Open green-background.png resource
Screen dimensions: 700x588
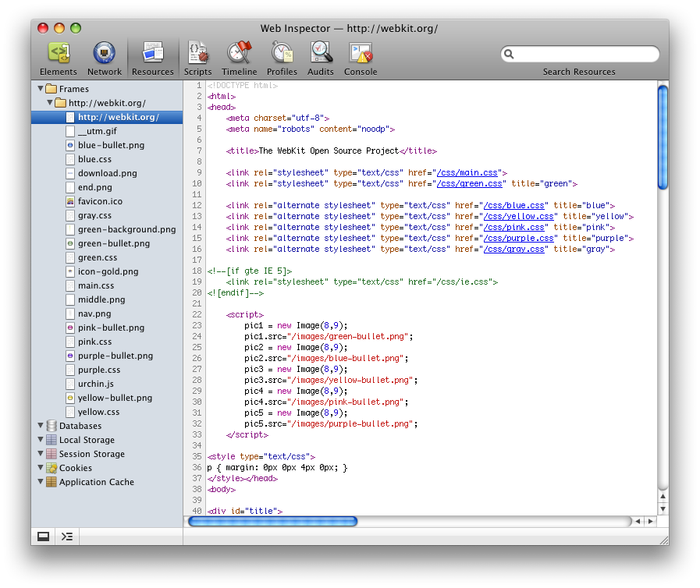pyautogui.click(x=107, y=229)
